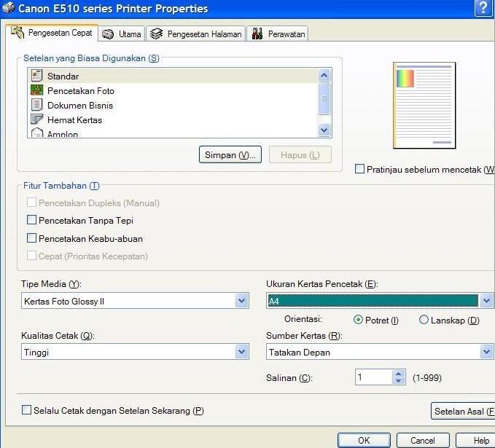Select Hemat Kertas in the list
495x448 pixels.
pyautogui.click(x=173, y=119)
